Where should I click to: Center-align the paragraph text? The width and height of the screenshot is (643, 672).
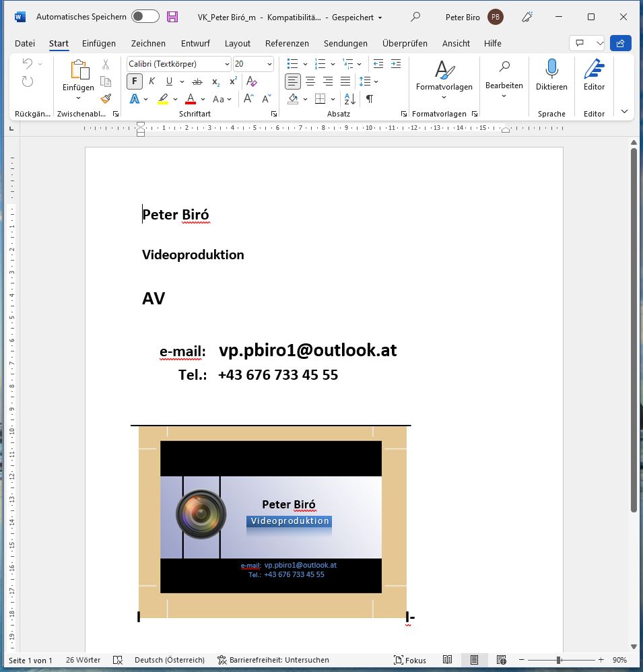pyautogui.click(x=310, y=81)
